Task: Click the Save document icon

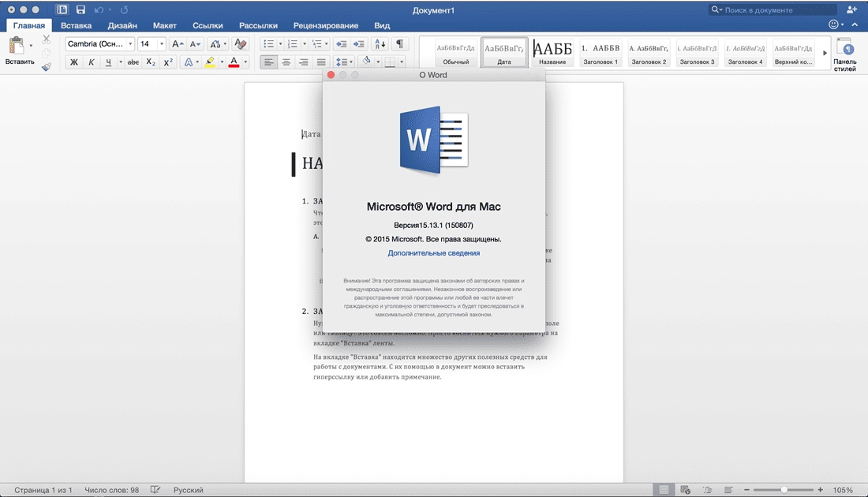Action: tap(80, 9)
